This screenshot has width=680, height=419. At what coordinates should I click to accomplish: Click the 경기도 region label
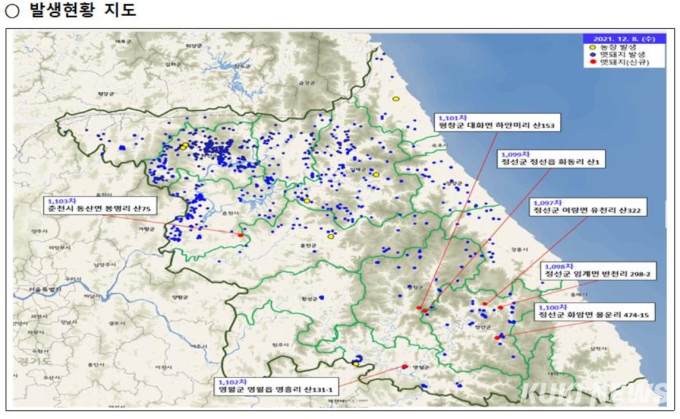33,361
